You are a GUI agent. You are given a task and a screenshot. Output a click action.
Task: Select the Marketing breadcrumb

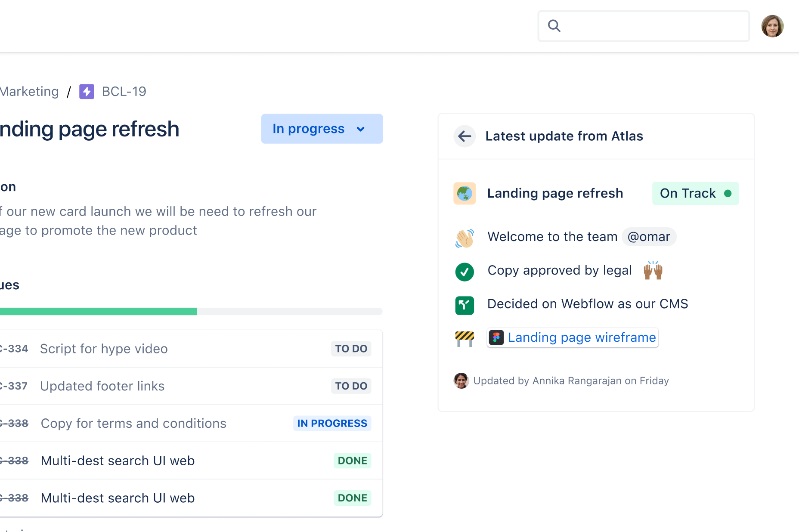(x=29, y=91)
